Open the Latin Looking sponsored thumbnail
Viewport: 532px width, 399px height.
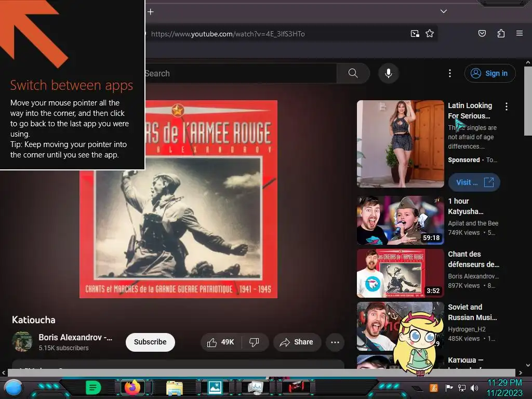(x=401, y=144)
